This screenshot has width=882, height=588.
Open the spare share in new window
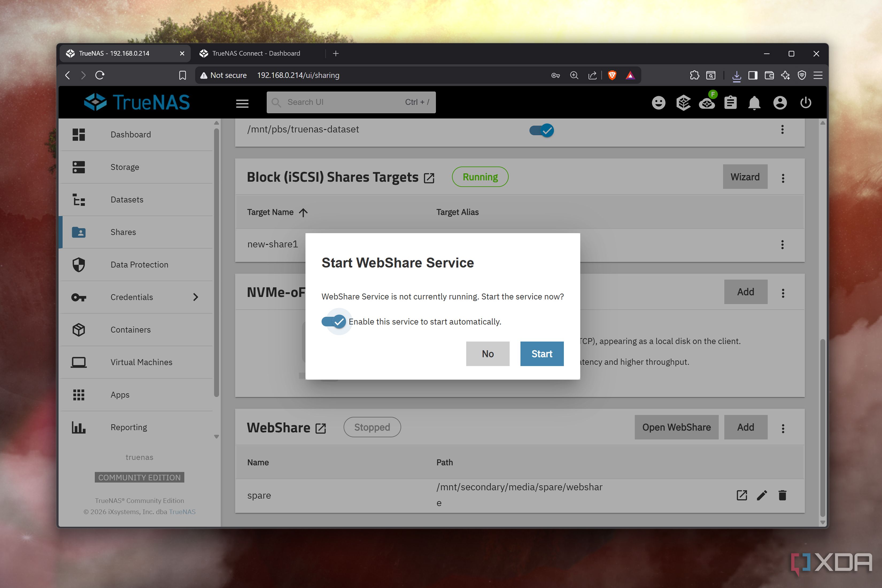(742, 495)
